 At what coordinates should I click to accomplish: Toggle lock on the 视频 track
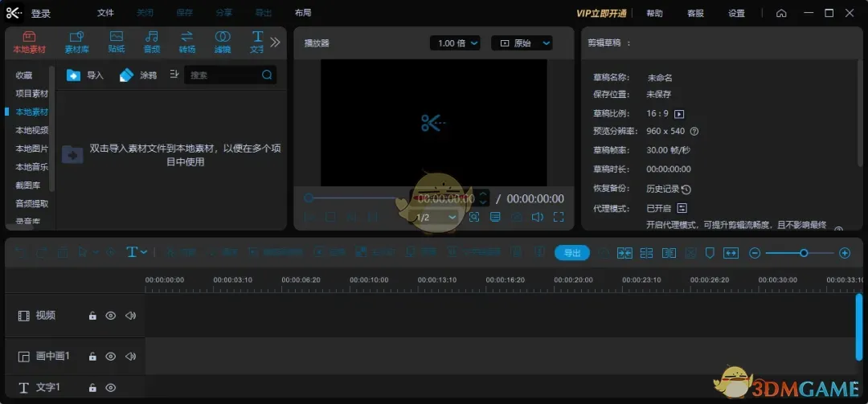tap(92, 316)
